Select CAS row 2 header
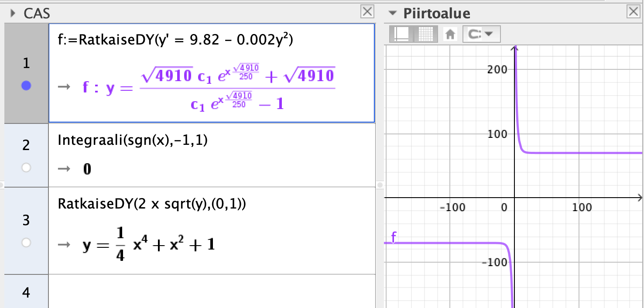 click(26, 146)
